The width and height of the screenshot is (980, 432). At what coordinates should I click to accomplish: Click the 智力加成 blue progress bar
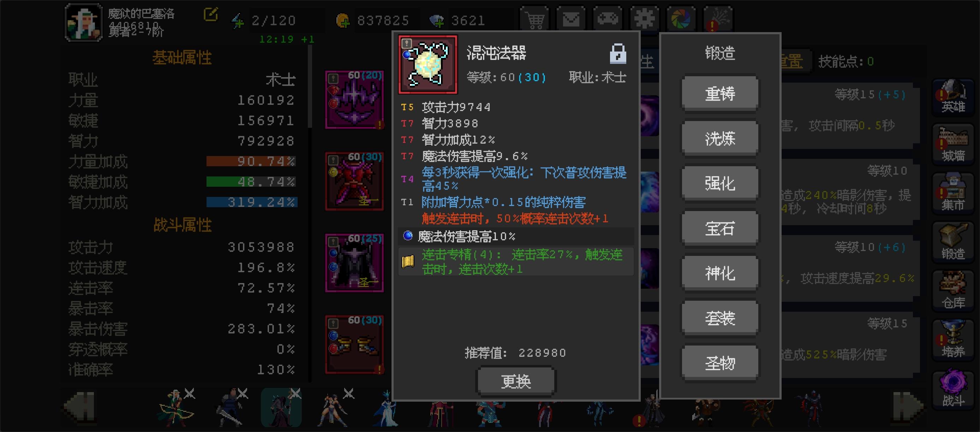(251, 202)
